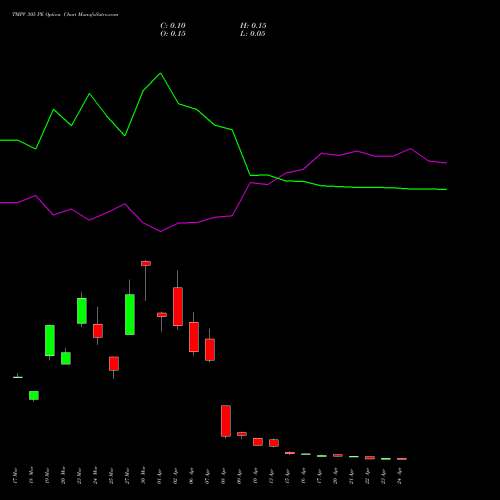The height and width of the screenshot is (500, 500).
Task: Select the small red candlestick above 30 Mar
Action: (x=146, y=263)
